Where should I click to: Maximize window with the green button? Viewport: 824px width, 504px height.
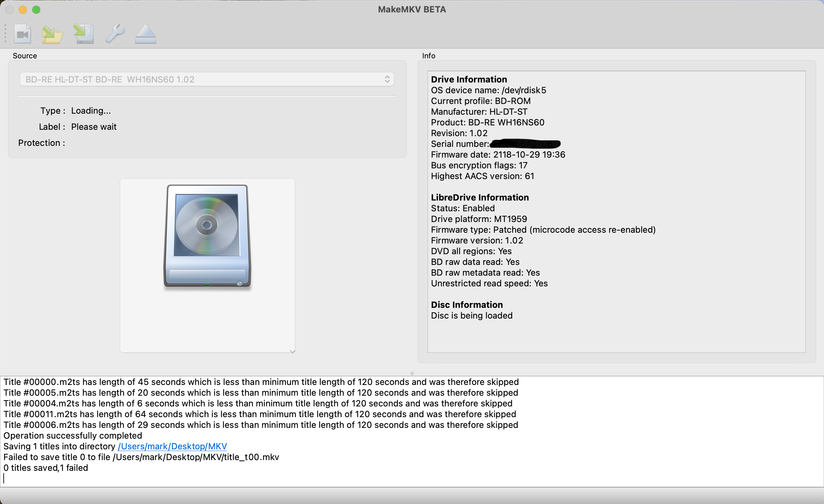point(36,10)
